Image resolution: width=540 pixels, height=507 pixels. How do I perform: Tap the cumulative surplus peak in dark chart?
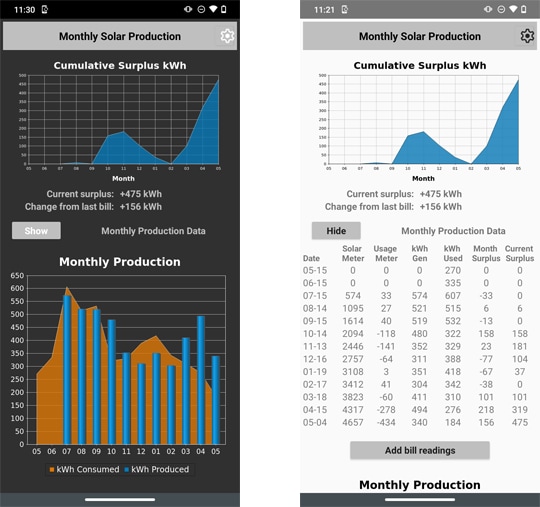[x=218, y=80]
